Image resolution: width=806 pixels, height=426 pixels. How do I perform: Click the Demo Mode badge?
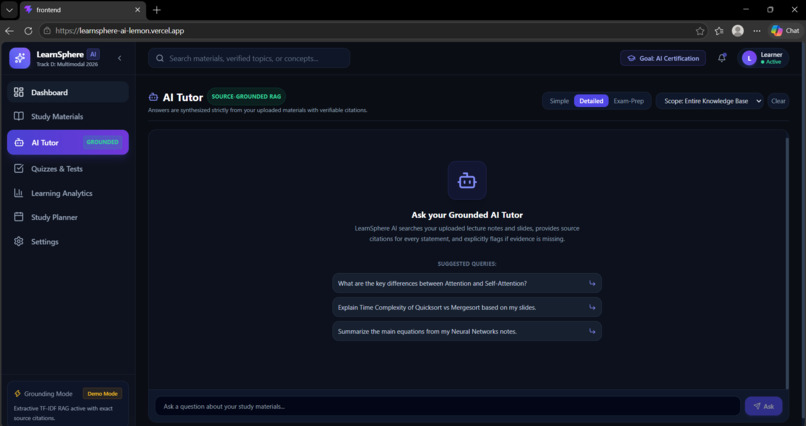[102, 394]
